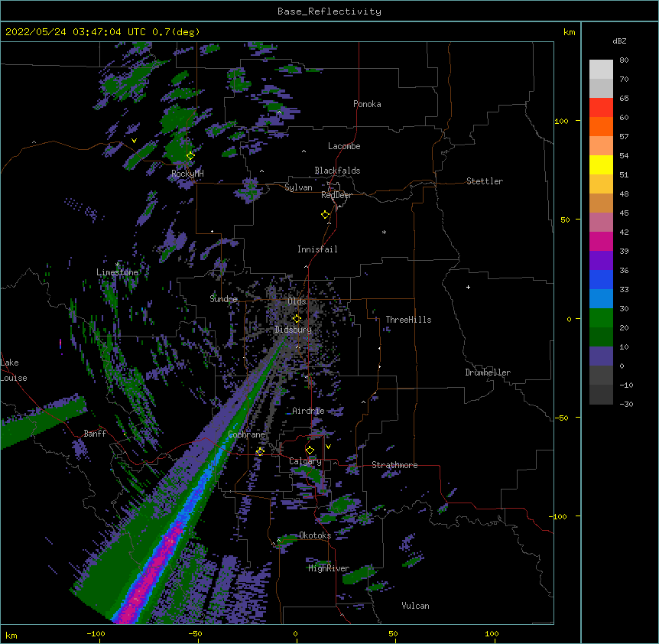Select the yellow 51-54 dBZ legend swatch
Image resolution: width=659 pixels, height=644 pixels.
click(x=601, y=165)
